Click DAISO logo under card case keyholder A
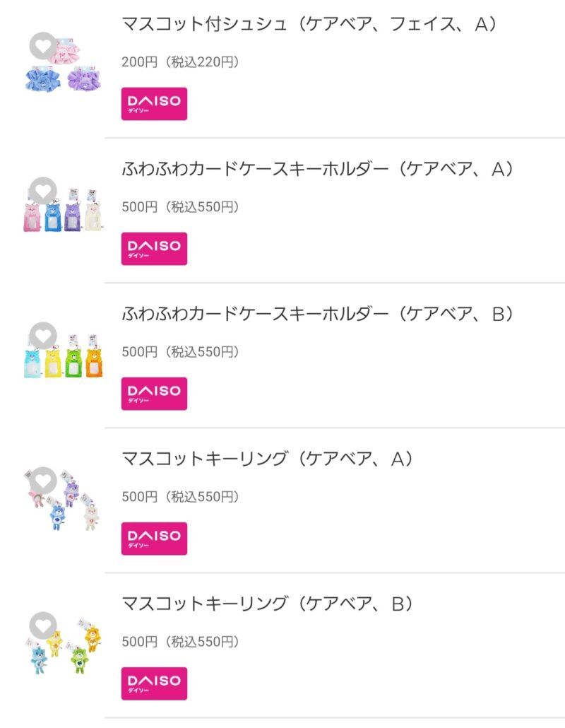Viewport: 565px width, 728px height. (154, 249)
